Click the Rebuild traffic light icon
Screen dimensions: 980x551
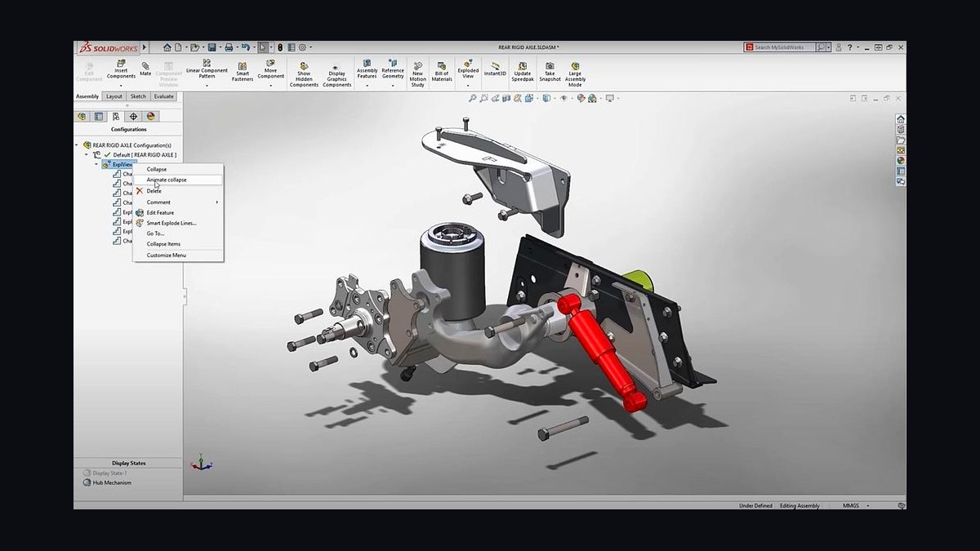tap(280, 47)
